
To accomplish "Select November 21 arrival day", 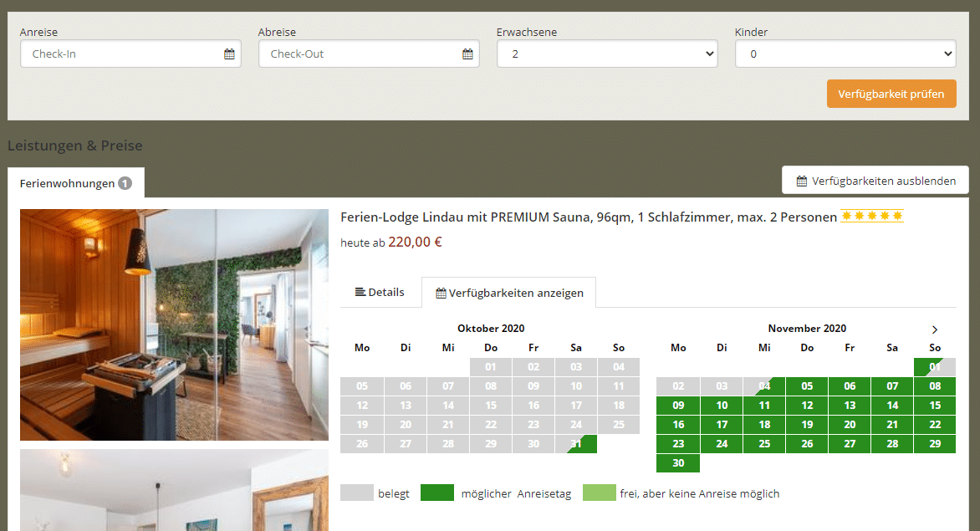I will pyautogui.click(x=892, y=425).
